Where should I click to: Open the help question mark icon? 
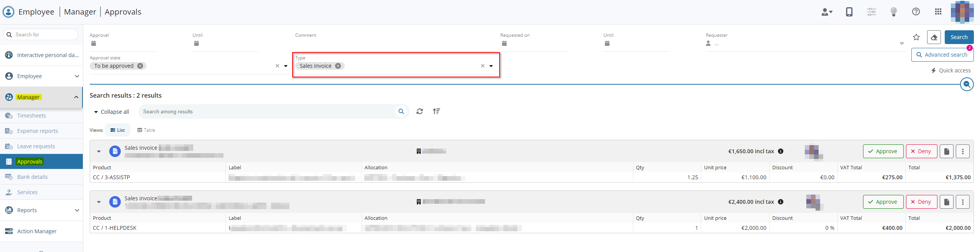pos(916,12)
